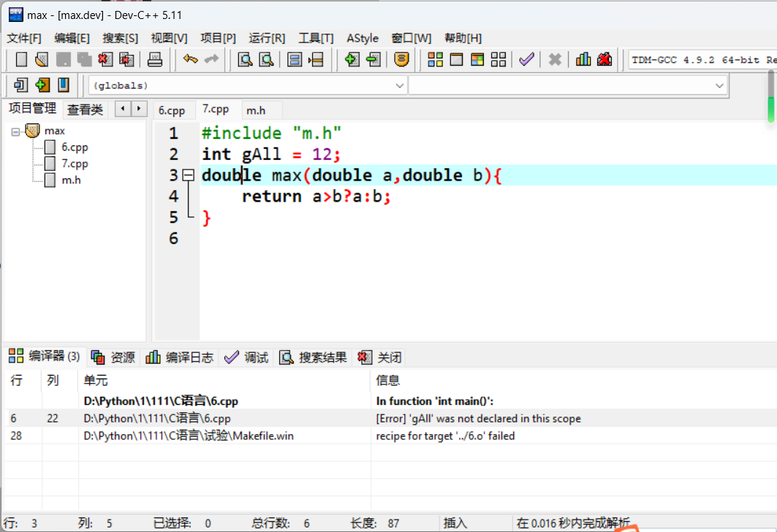Select m.h in the project tree

pyautogui.click(x=71, y=180)
